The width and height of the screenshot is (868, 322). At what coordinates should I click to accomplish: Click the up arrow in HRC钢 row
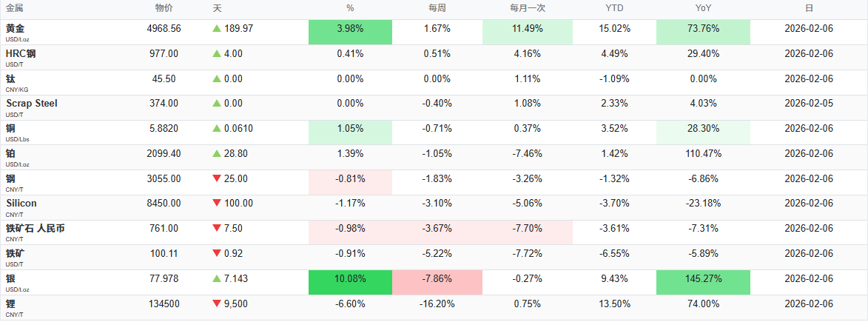pyautogui.click(x=217, y=53)
